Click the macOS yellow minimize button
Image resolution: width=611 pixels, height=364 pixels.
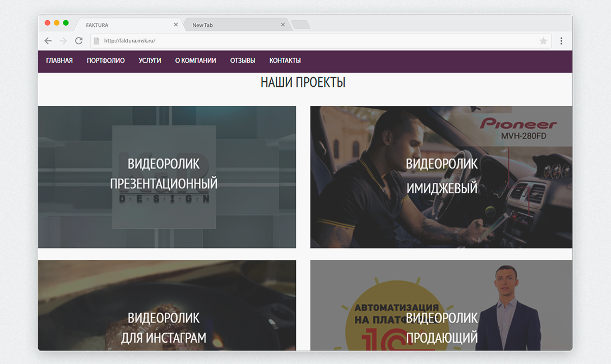[x=57, y=23]
